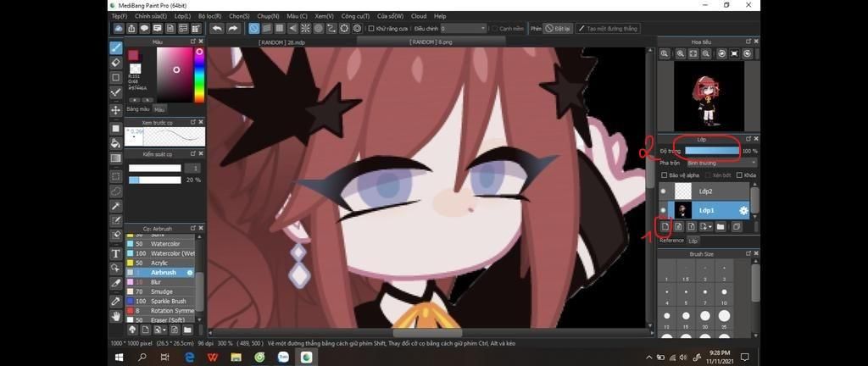Select the Smudge brush
The height and width of the screenshot is (366, 868).
(160, 291)
